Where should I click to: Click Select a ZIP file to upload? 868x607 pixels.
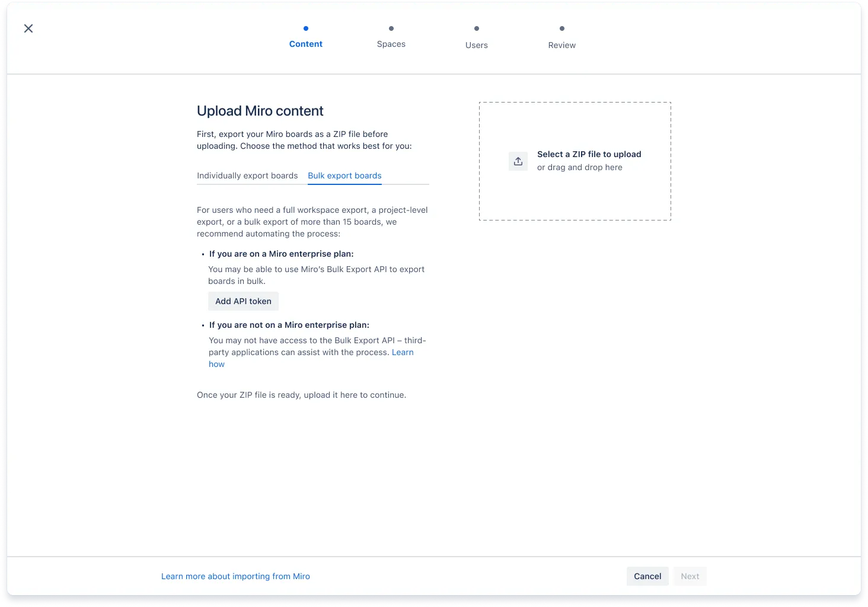(x=589, y=154)
